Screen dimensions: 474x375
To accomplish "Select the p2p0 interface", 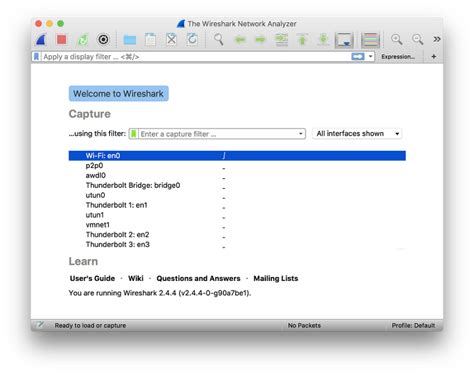I will pyautogui.click(x=237, y=166).
